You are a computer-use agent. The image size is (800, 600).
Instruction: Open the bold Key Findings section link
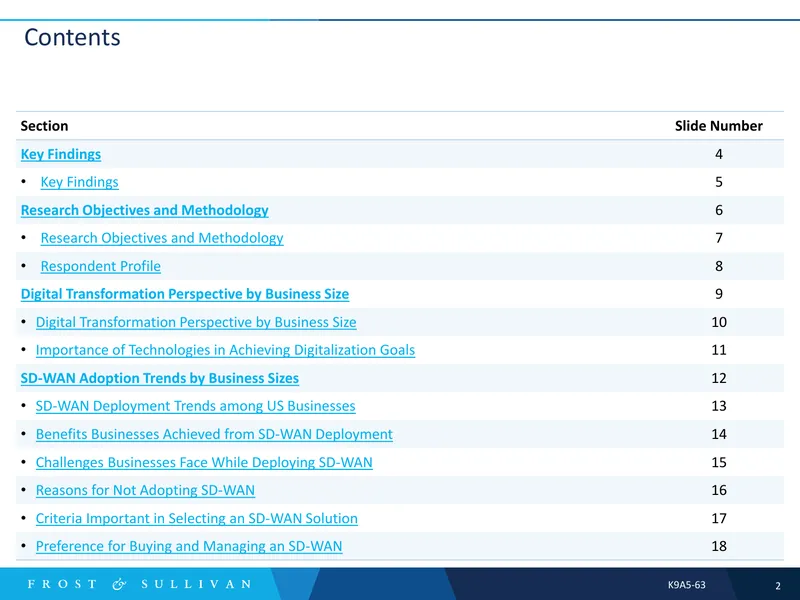coord(61,154)
